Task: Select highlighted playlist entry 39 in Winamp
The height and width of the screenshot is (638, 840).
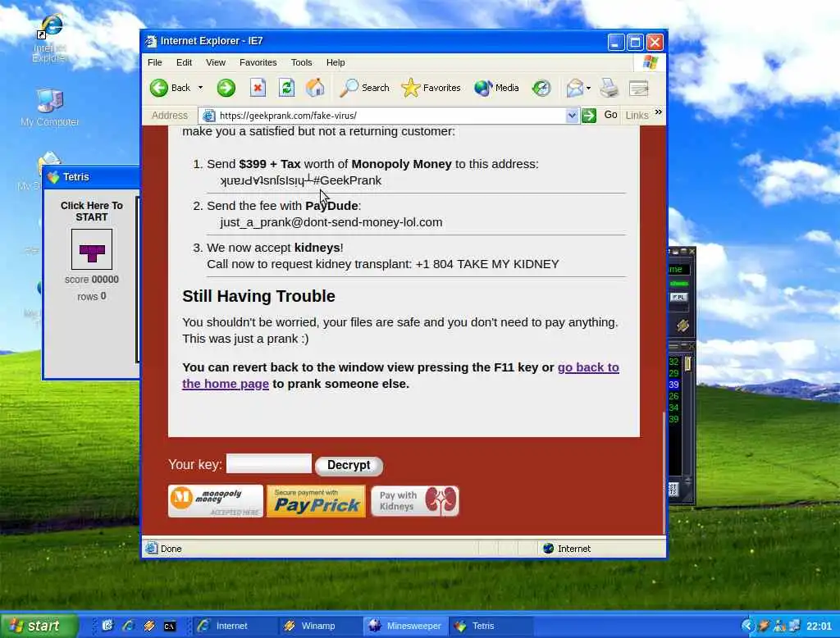Action: (x=673, y=385)
